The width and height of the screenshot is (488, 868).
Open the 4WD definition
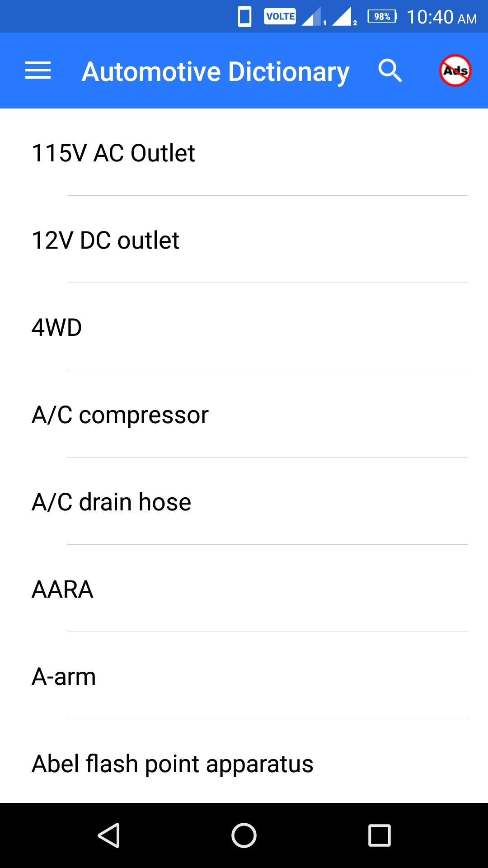244,327
